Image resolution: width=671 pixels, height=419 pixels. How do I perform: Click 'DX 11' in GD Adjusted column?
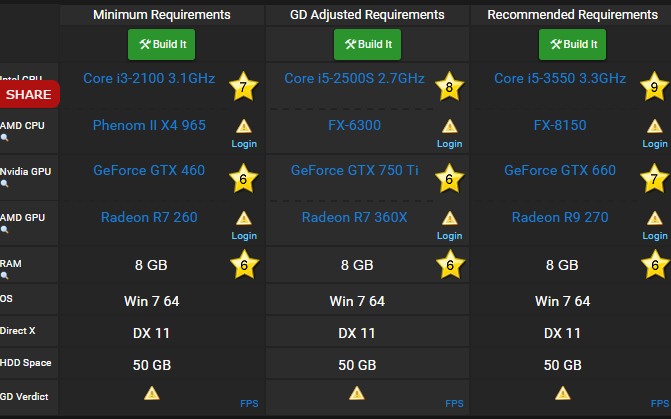pyautogui.click(x=356, y=333)
